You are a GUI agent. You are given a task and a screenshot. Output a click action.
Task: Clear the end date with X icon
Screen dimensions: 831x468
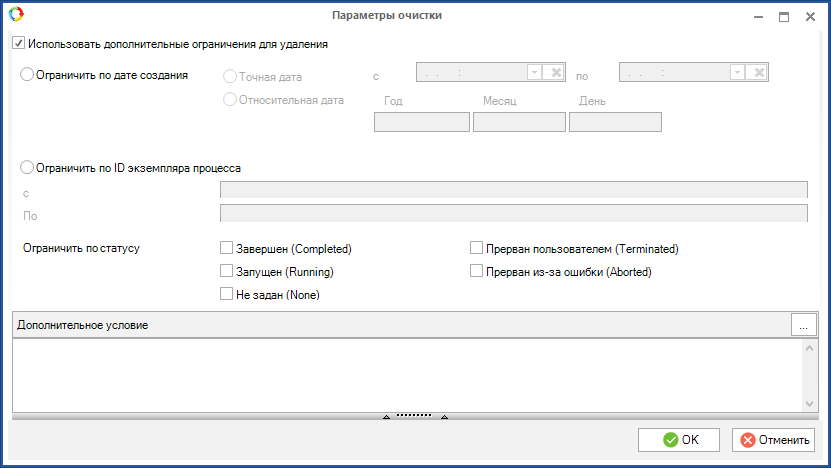tap(758, 72)
